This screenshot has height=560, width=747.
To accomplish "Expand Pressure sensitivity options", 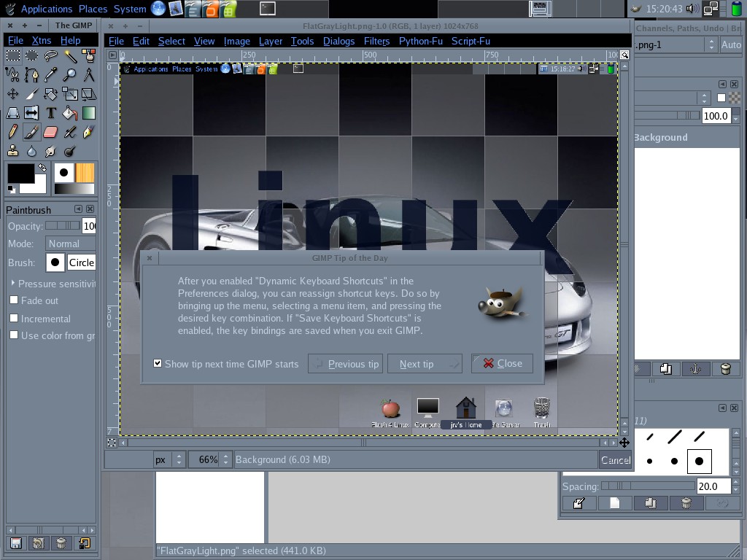I will (x=13, y=283).
